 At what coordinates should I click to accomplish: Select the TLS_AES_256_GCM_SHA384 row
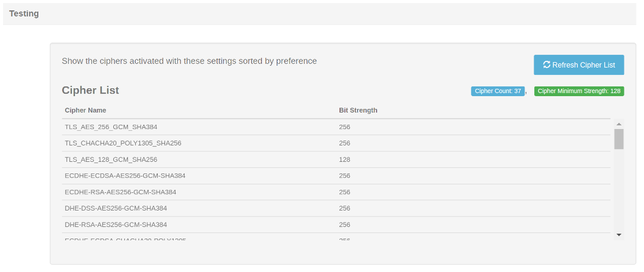[x=336, y=127]
